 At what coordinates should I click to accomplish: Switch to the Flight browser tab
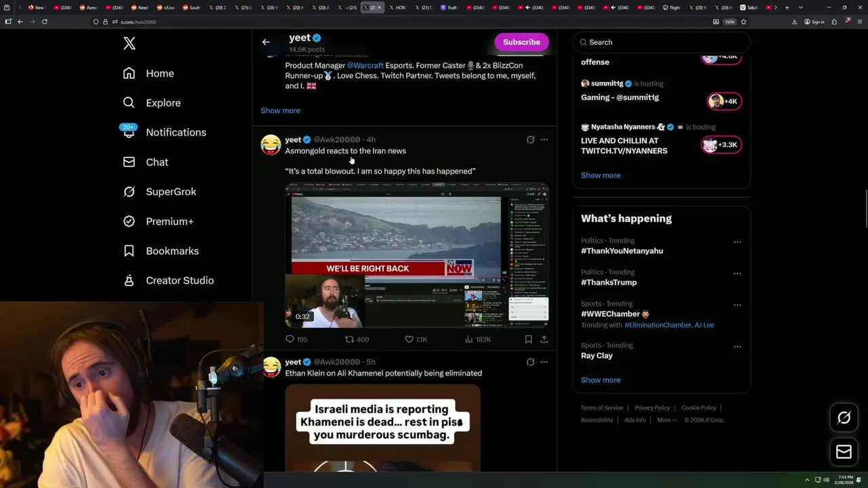point(671,7)
